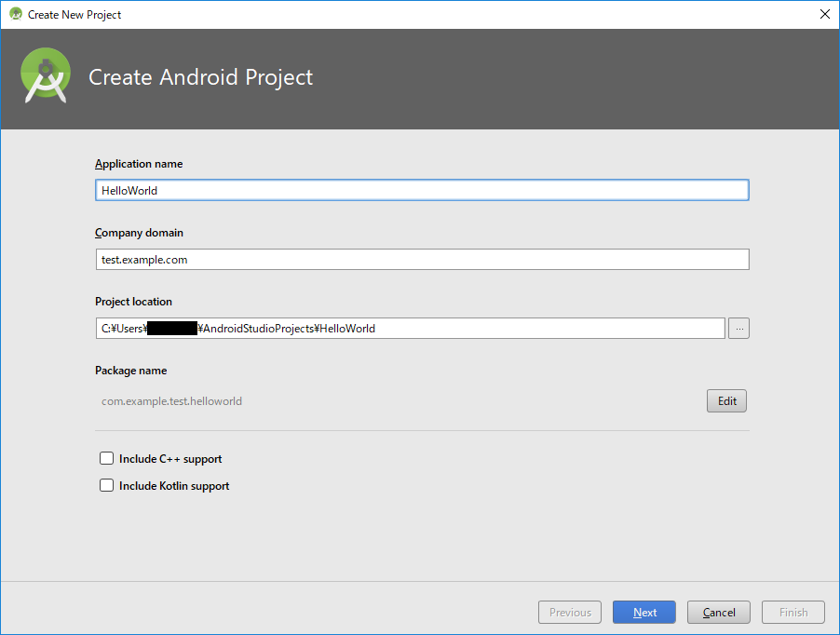
Task: Click the Create Android Project heading
Action: [200, 77]
